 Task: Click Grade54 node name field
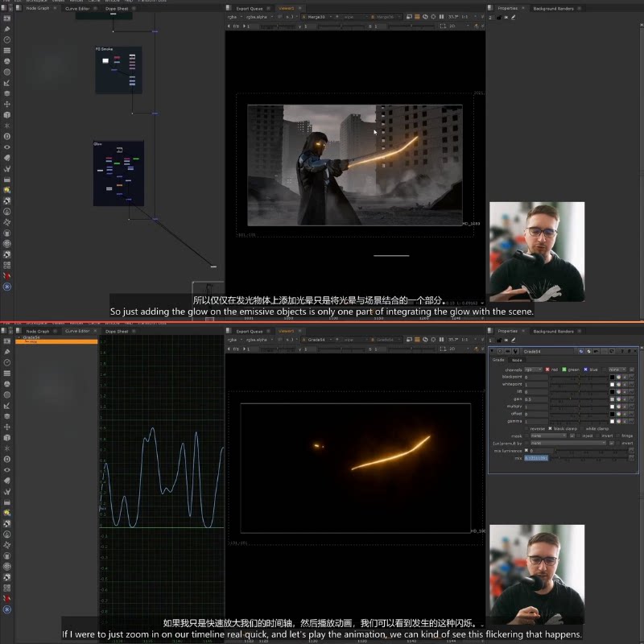549,351
